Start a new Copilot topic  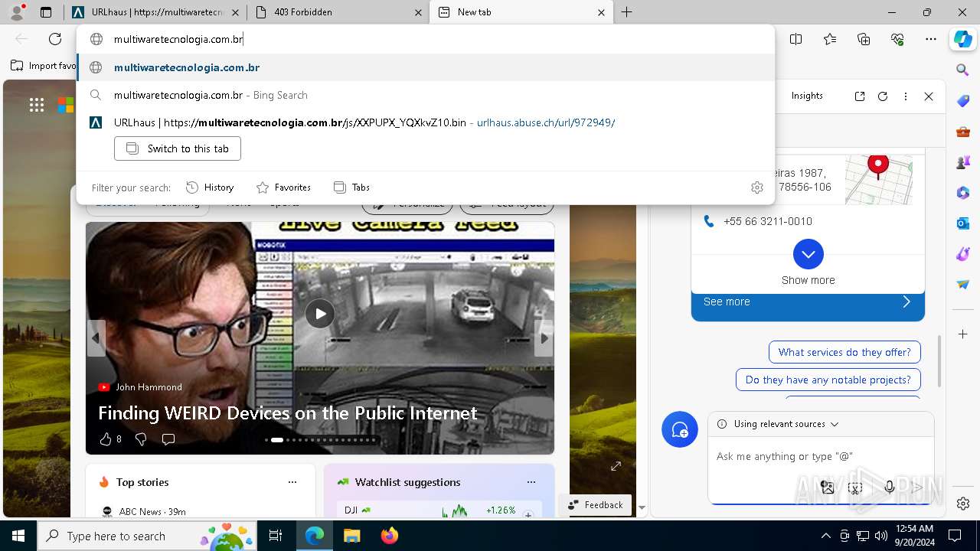click(x=680, y=429)
